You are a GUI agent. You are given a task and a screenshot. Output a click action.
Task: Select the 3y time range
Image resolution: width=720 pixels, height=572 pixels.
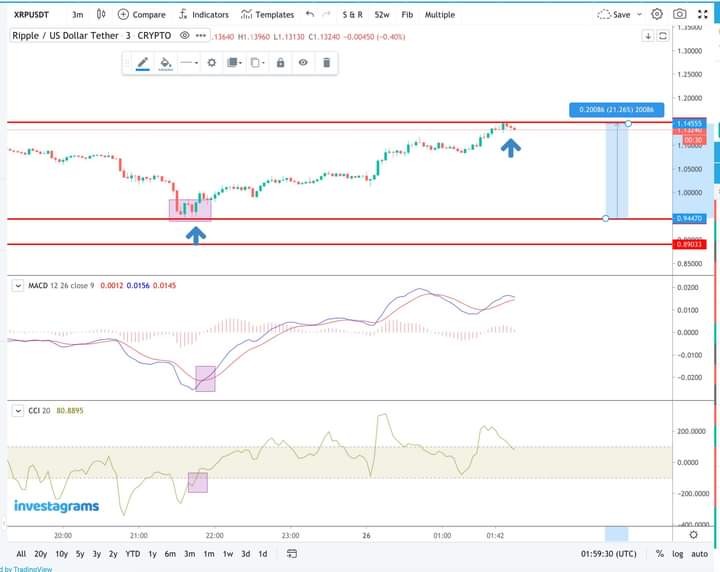point(96,554)
